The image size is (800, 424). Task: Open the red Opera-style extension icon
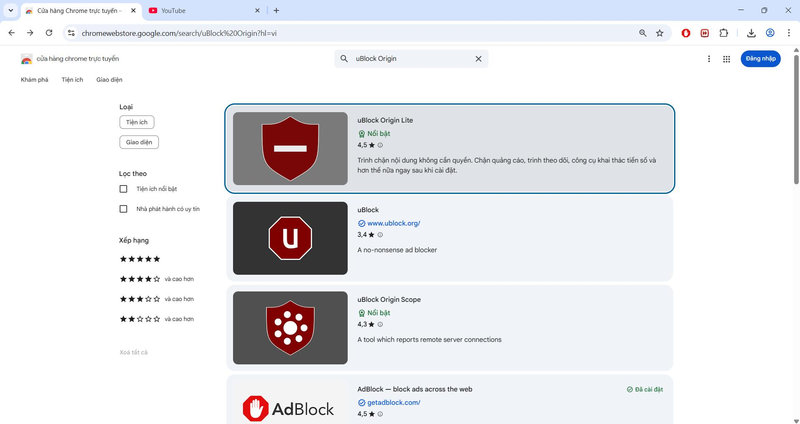[x=686, y=33]
